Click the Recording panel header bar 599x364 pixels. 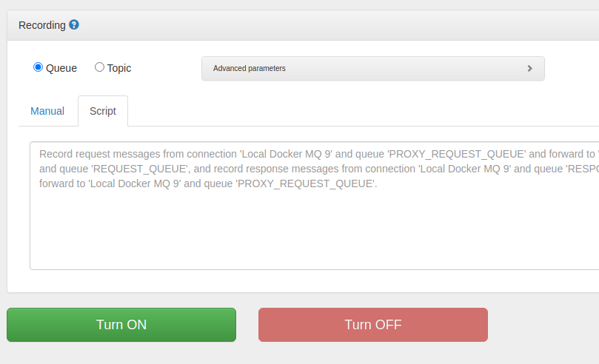(333, 25)
